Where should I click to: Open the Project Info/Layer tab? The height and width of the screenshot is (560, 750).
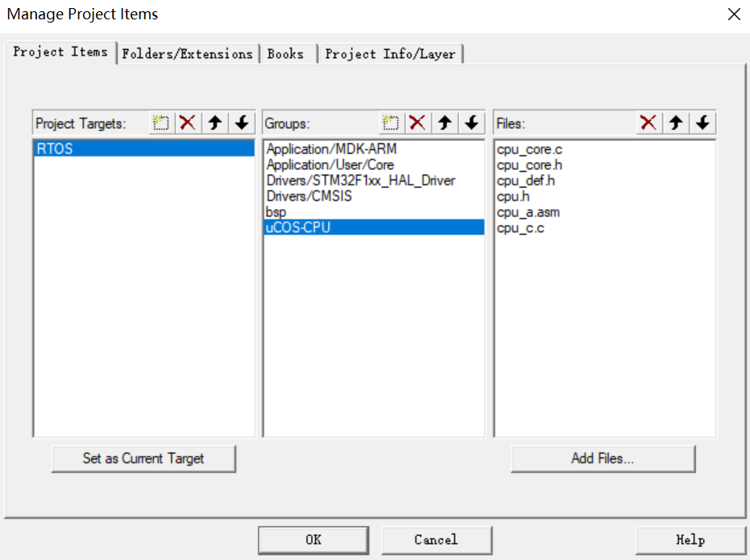point(390,54)
